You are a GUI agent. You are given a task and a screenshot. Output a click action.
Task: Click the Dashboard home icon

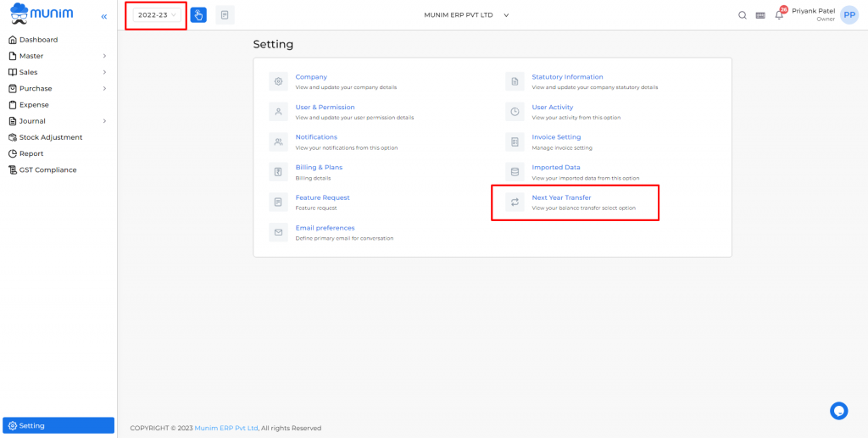13,40
